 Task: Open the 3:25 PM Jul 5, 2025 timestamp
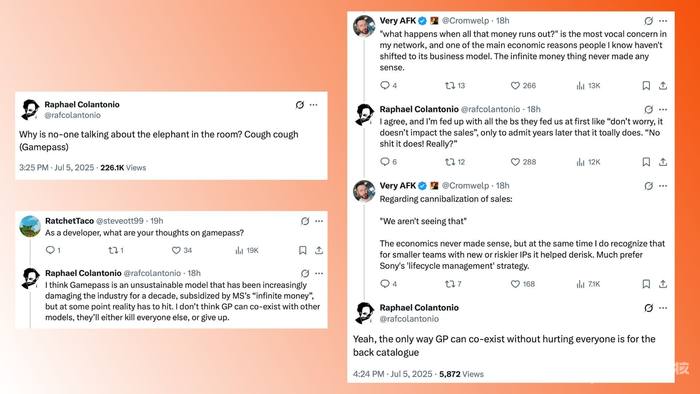pos(57,168)
